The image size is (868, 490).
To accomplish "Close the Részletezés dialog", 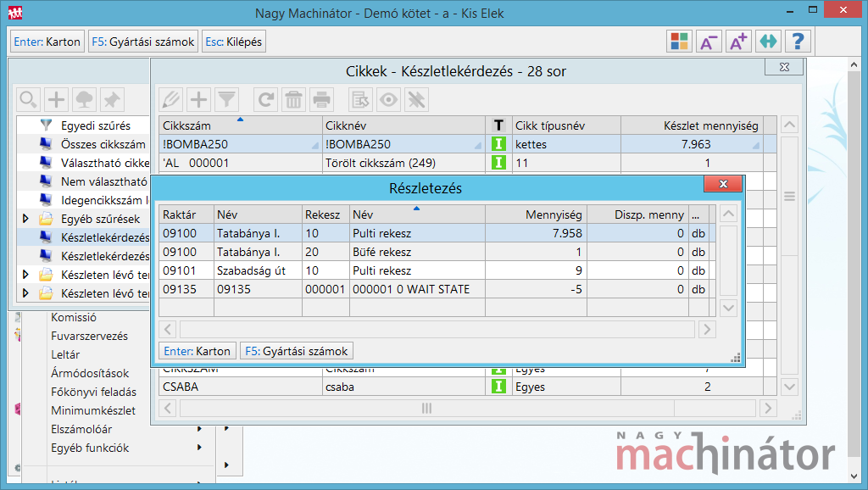I will 723,184.
